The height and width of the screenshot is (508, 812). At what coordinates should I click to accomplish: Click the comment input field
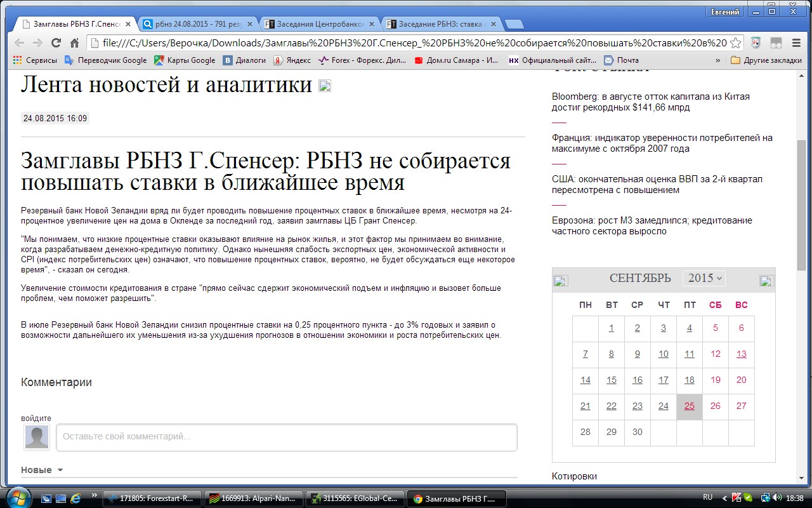(287, 437)
